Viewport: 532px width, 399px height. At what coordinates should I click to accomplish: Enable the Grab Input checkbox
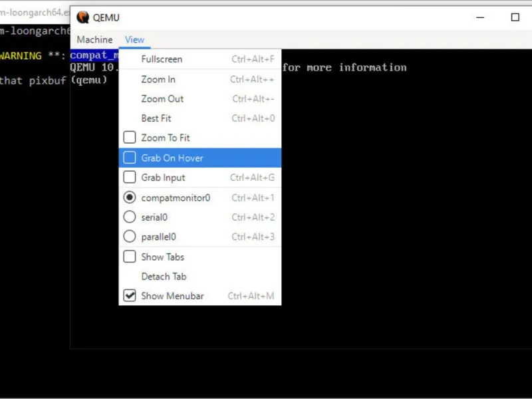coord(129,178)
